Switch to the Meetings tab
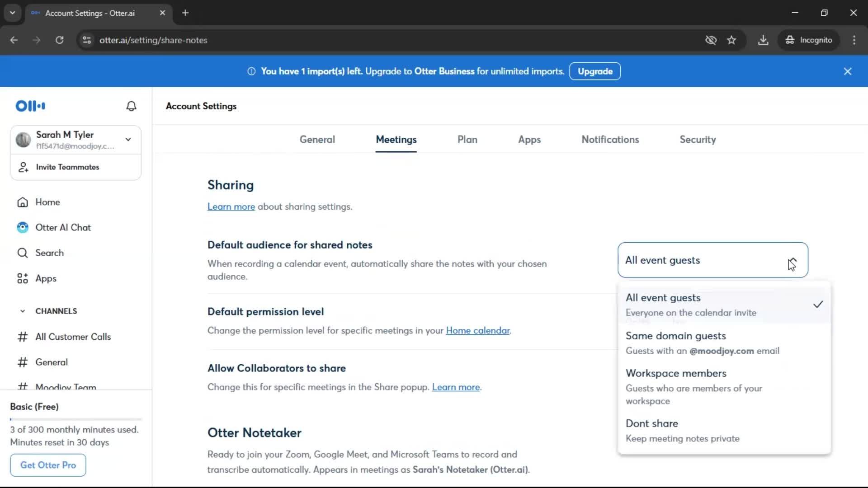The width and height of the screenshot is (868, 488). coord(396,140)
